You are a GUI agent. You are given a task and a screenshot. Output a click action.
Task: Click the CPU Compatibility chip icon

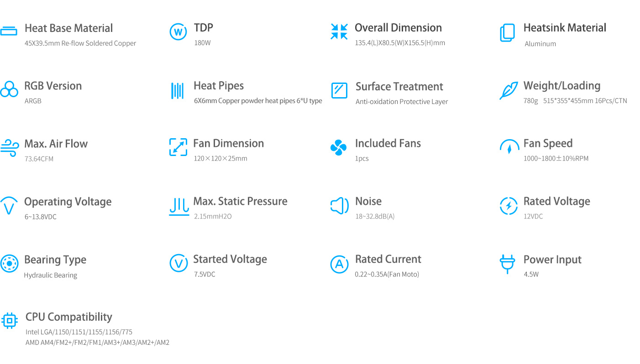click(10, 320)
